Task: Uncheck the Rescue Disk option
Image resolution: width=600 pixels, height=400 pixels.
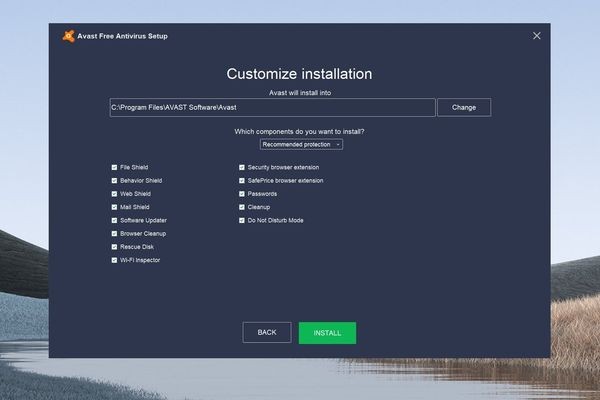Action: 114,247
